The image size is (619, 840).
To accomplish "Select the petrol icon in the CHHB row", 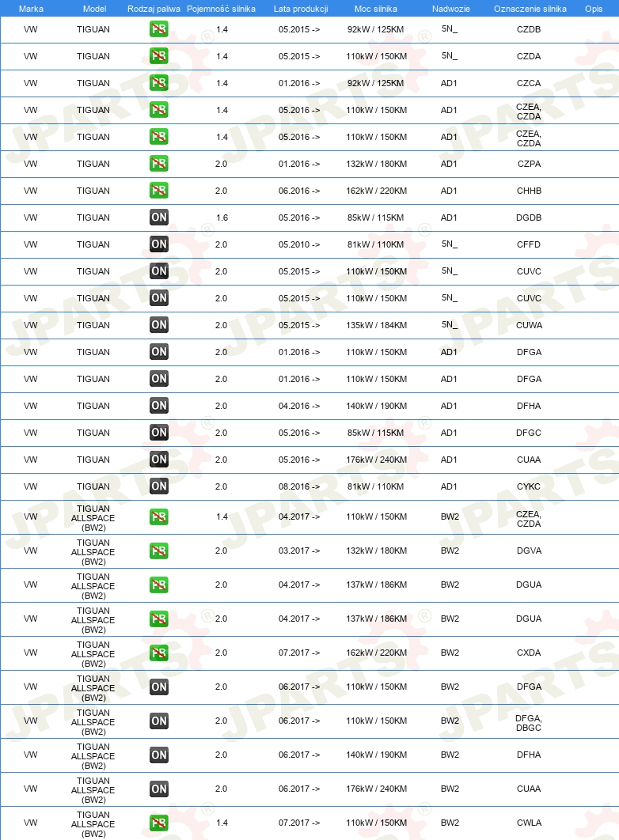I will click(158, 190).
